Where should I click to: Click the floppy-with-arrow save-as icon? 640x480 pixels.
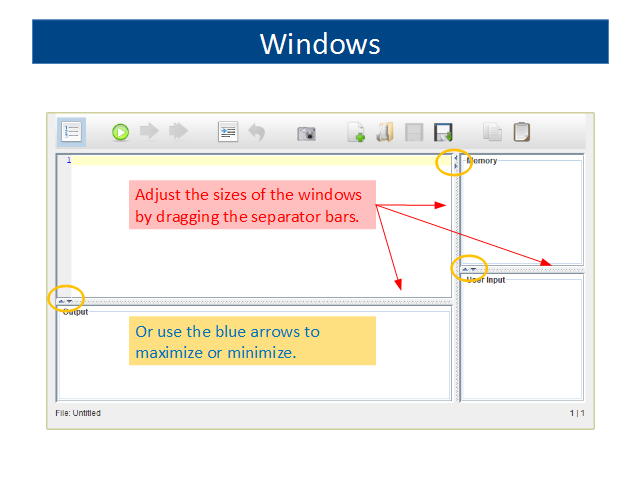pyautogui.click(x=443, y=132)
